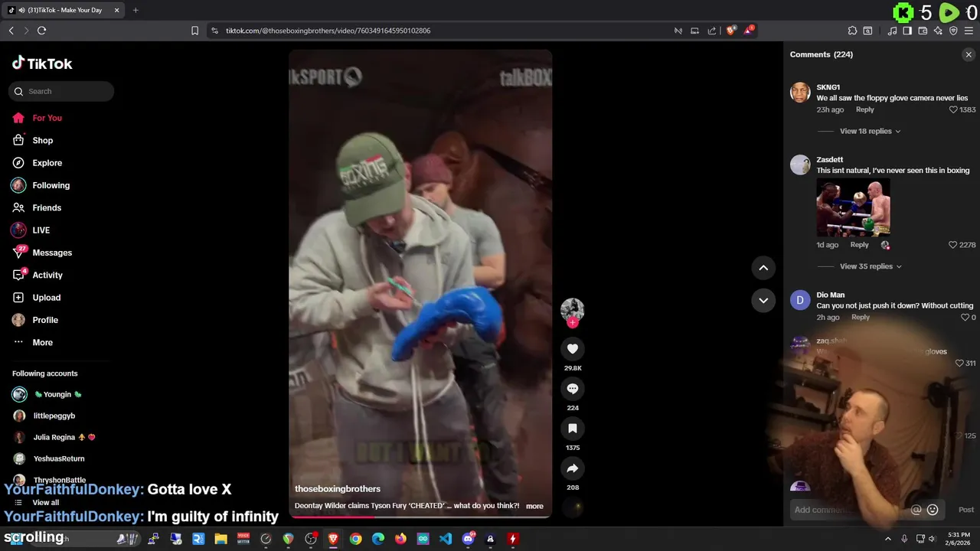This screenshot has width=980, height=551.
Task: Expand 'View 35 replies' under Zasdett
Action: click(x=871, y=266)
